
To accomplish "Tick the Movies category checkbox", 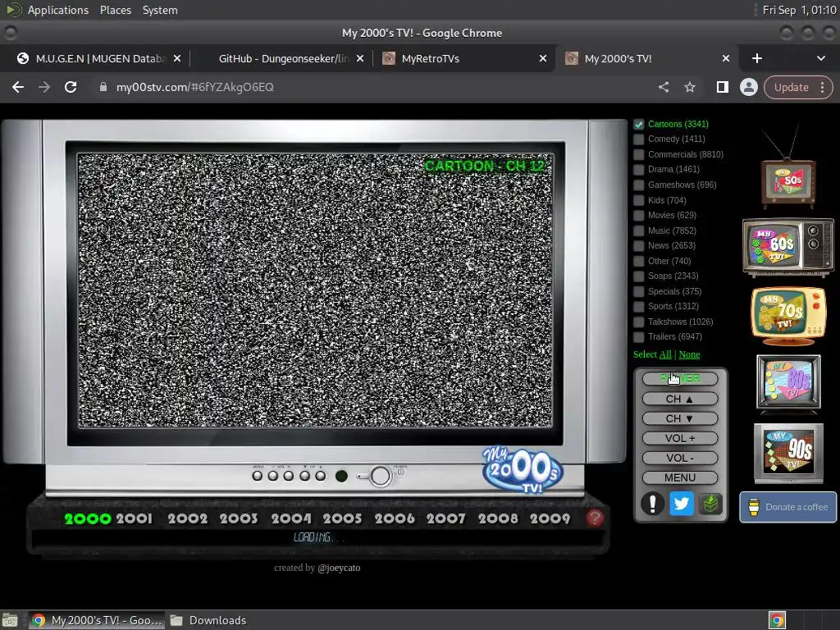I will (x=638, y=216).
